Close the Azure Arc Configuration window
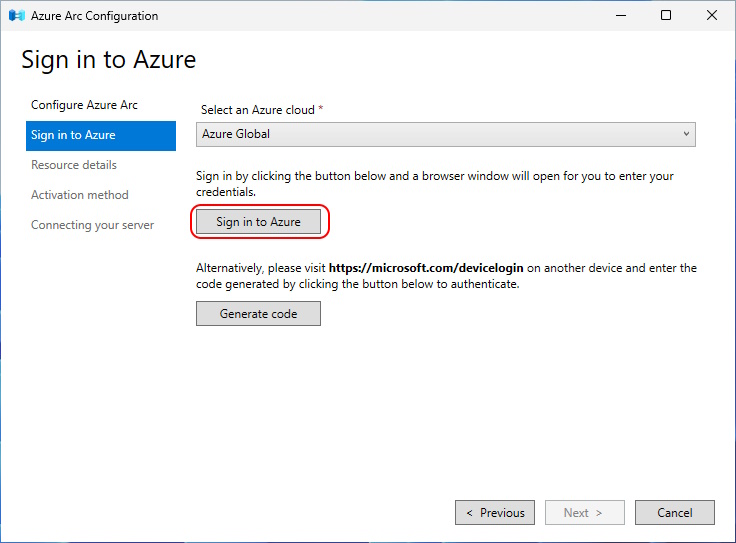The width and height of the screenshot is (736, 543). click(x=712, y=15)
